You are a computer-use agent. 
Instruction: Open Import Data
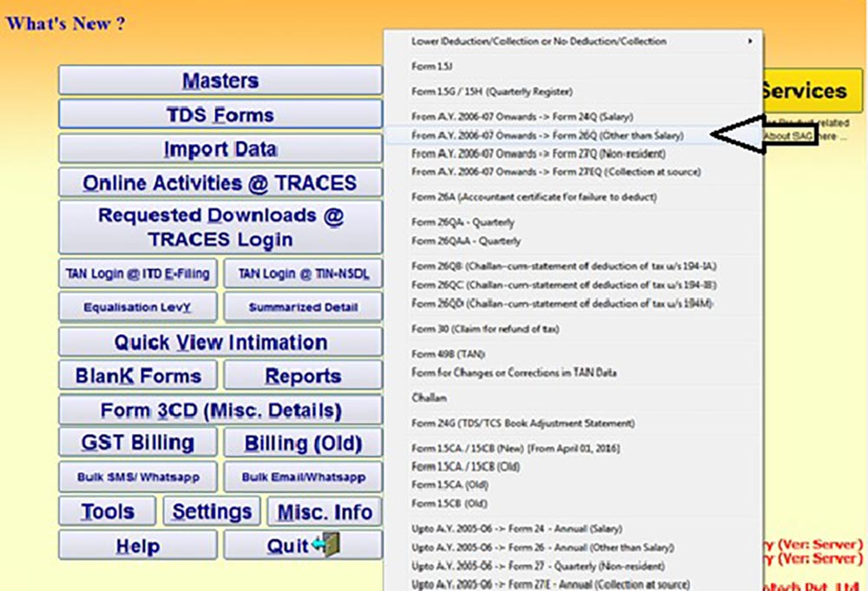[x=220, y=149]
